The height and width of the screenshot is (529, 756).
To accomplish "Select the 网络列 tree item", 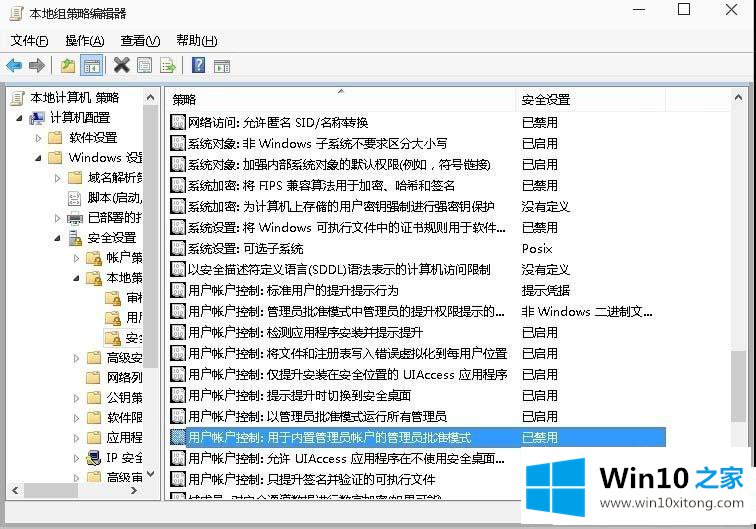I will [x=124, y=378].
